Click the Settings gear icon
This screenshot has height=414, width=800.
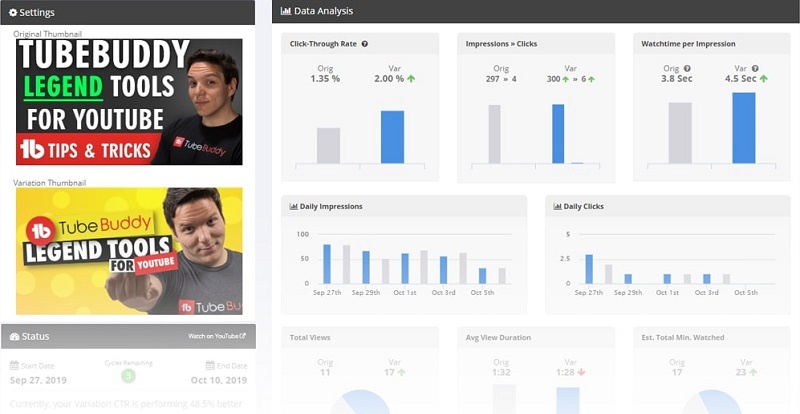click(x=13, y=12)
